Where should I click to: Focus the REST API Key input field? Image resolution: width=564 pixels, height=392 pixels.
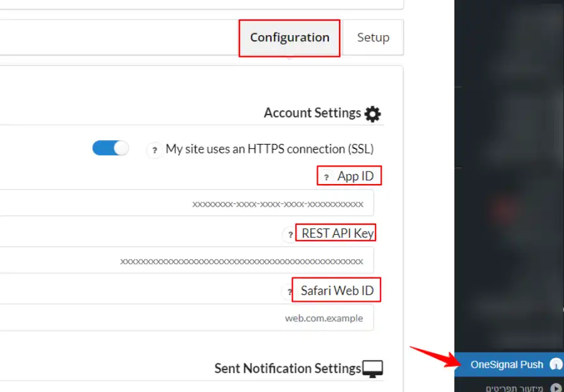(x=187, y=260)
